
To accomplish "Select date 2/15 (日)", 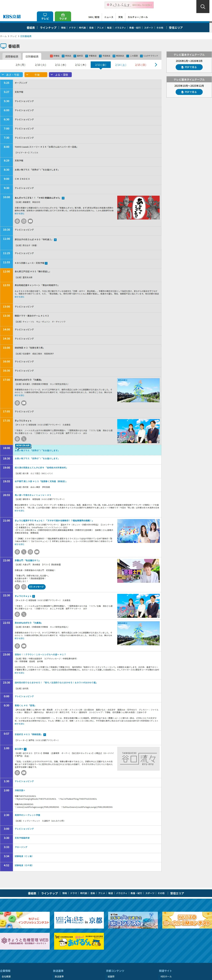I will (141, 65).
